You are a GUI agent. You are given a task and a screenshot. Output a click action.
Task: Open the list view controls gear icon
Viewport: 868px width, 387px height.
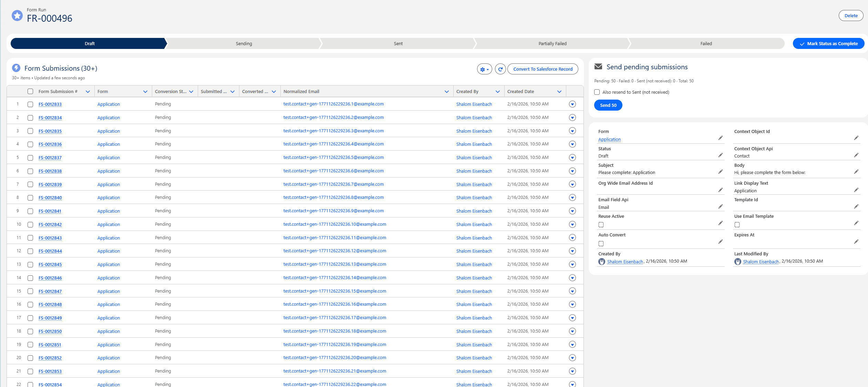[484, 69]
